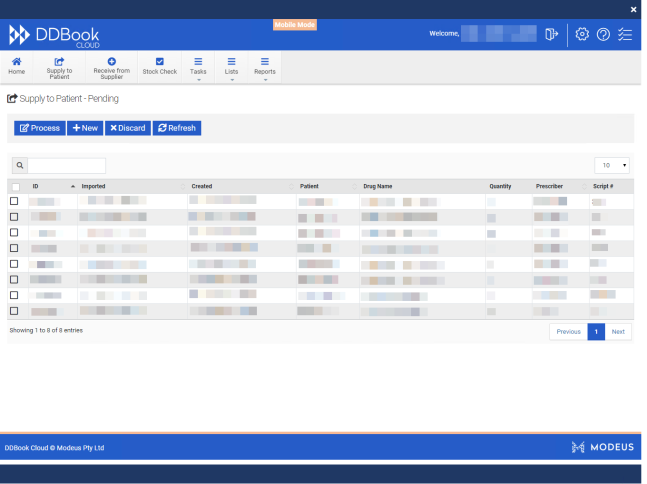Image resolution: width=647 pixels, height=484 pixels.
Task: Go to the Next page
Action: (618, 331)
